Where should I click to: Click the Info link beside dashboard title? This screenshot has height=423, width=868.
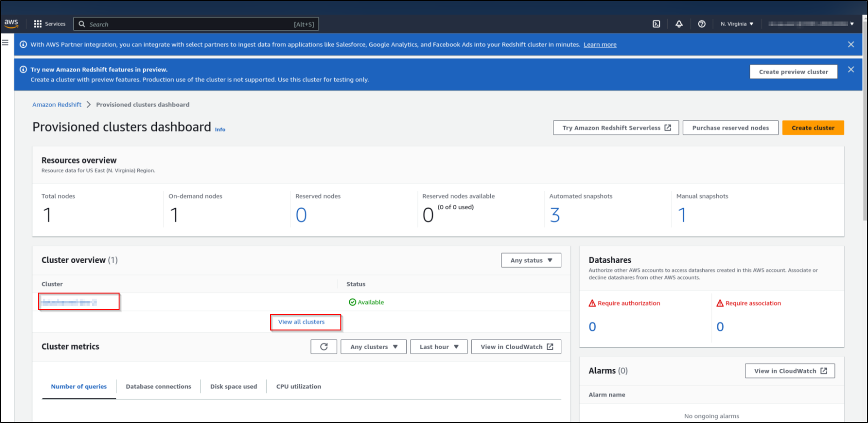click(220, 129)
